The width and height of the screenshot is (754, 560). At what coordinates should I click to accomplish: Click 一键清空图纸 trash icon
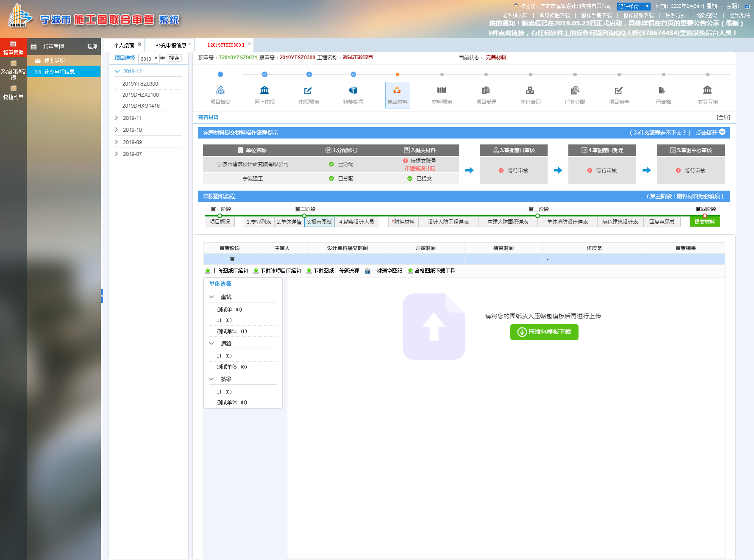click(x=367, y=271)
